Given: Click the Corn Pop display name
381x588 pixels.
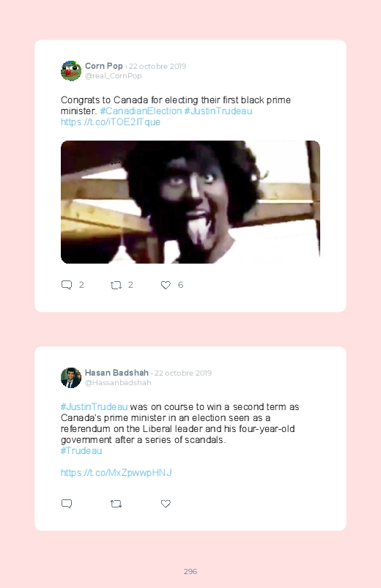Looking at the screenshot, I should [104, 66].
